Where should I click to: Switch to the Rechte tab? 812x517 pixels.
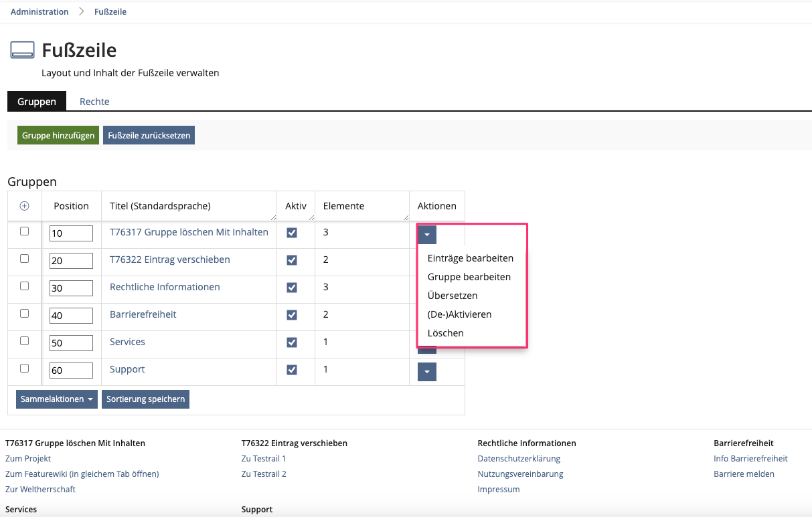pos(94,102)
